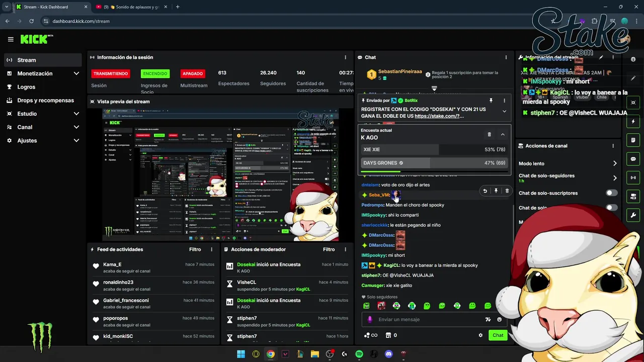Click the stream preview thumbnail

pos(220,175)
